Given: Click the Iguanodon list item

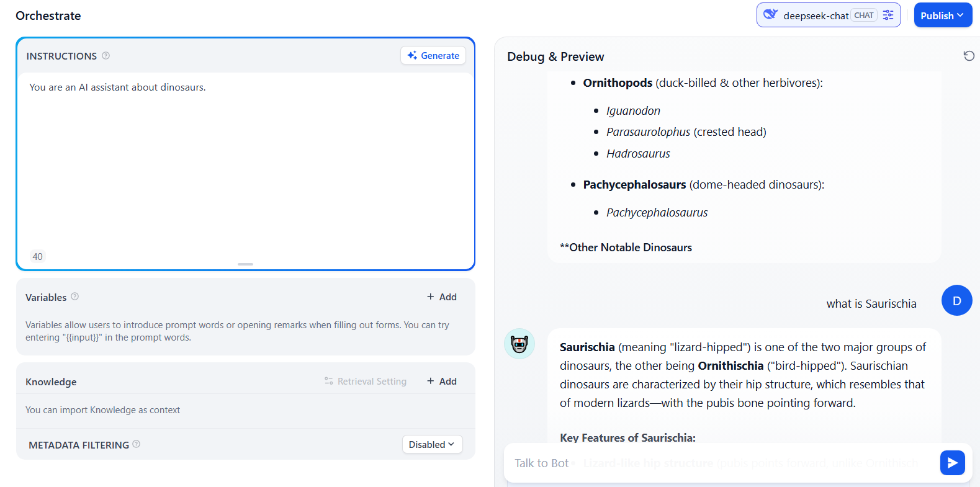Looking at the screenshot, I should coord(633,110).
